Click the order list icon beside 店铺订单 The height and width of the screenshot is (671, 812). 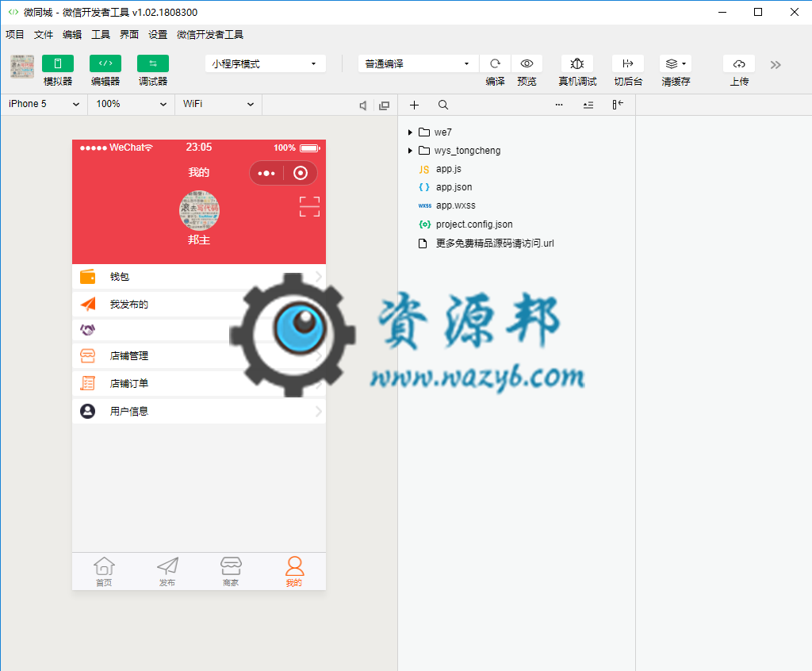(x=87, y=383)
